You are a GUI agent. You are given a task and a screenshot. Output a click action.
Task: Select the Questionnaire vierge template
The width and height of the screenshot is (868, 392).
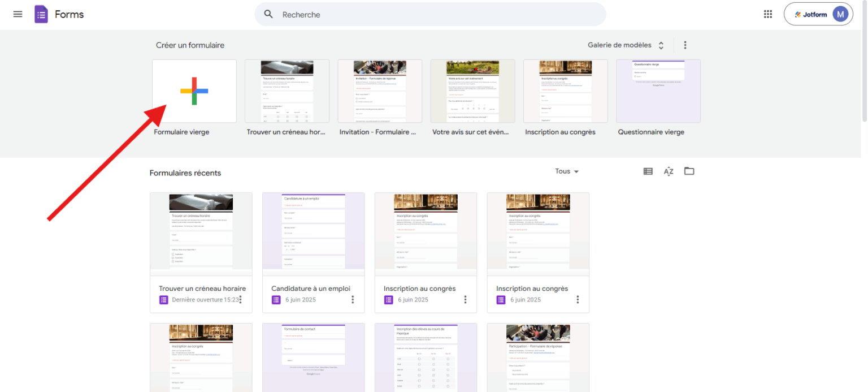click(x=658, y=91)
